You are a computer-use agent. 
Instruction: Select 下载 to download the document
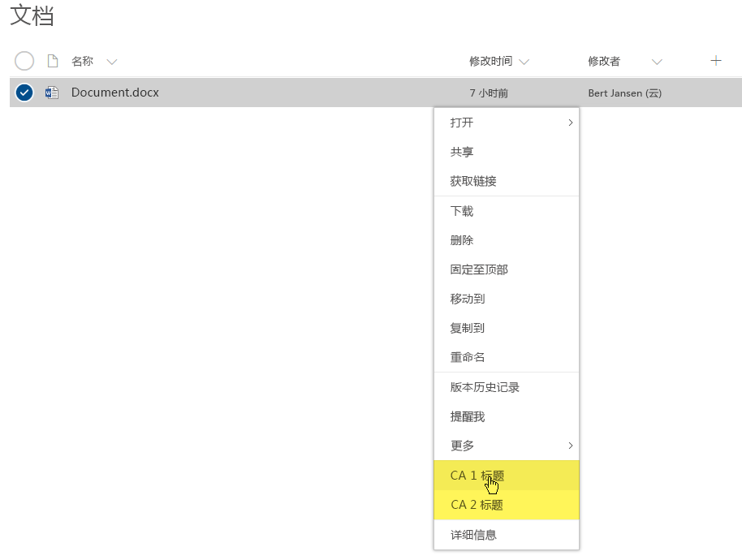[460, 211]
